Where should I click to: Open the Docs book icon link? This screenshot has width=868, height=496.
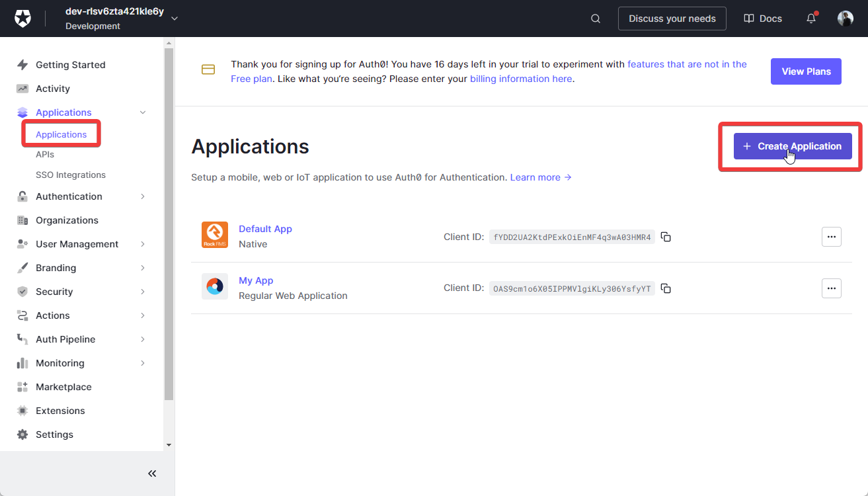[x=749, y=19]
